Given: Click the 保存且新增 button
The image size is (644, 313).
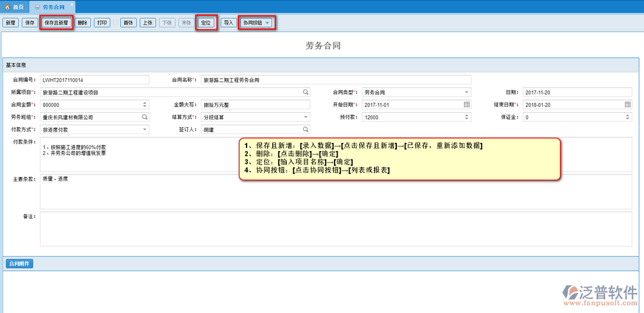Looking at the screenshot, I should coord(57,23).
